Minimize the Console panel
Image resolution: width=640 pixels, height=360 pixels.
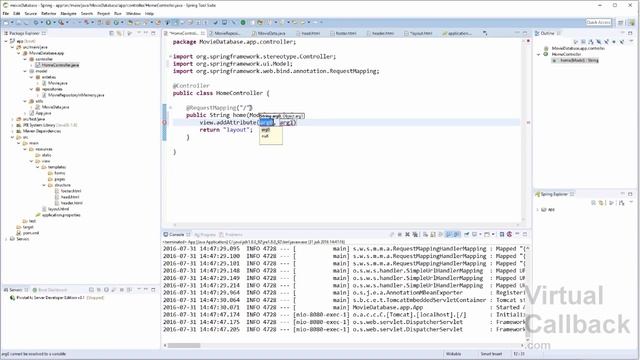[x=517, y=234]
